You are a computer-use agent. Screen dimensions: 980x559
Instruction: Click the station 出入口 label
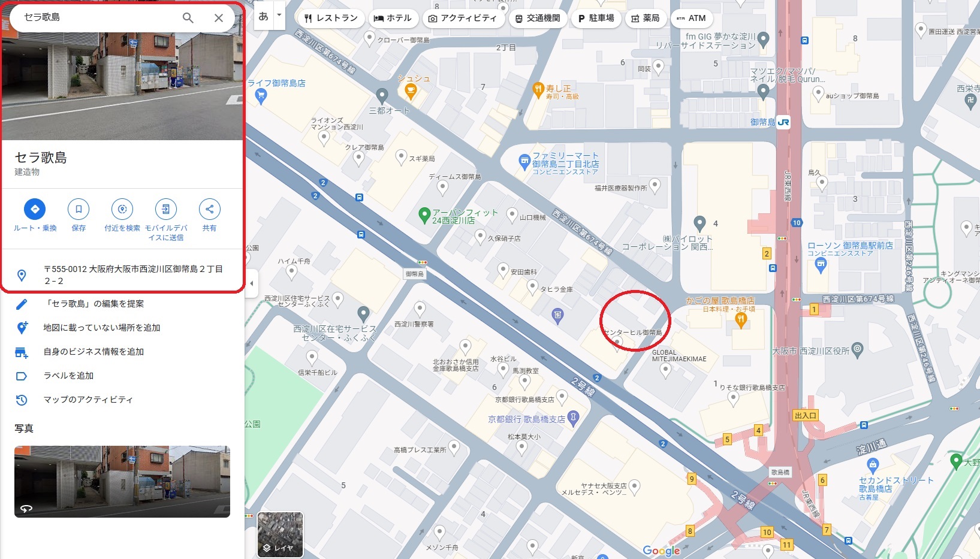point(805,415)
